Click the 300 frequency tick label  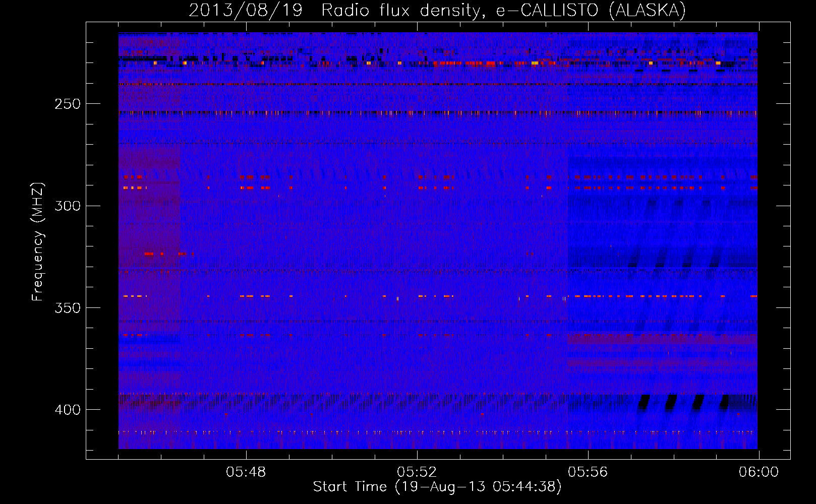tap(68, 206)
